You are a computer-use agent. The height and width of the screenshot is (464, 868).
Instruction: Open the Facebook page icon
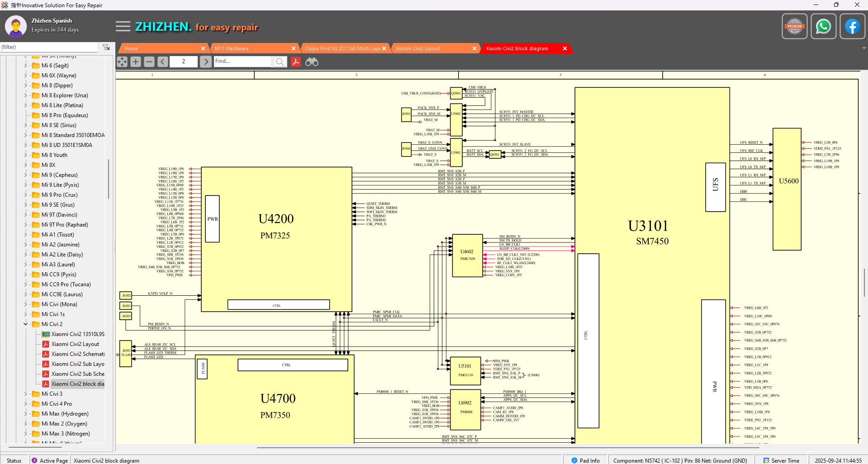coord(852,26)
